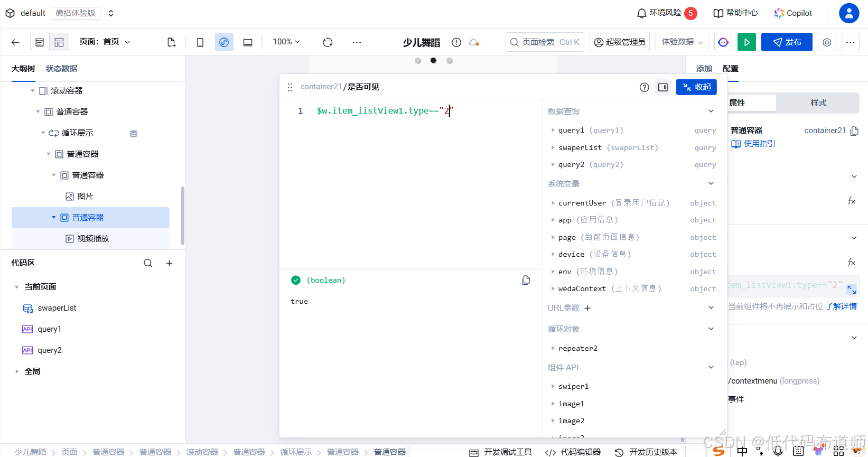Screen dimensions: 868x457
Task: Click the 发布 publish button
Action: tap(787, 42)
